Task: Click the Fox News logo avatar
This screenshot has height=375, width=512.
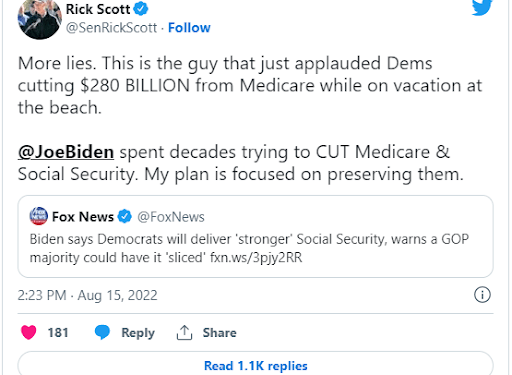Action: point(39,216)
